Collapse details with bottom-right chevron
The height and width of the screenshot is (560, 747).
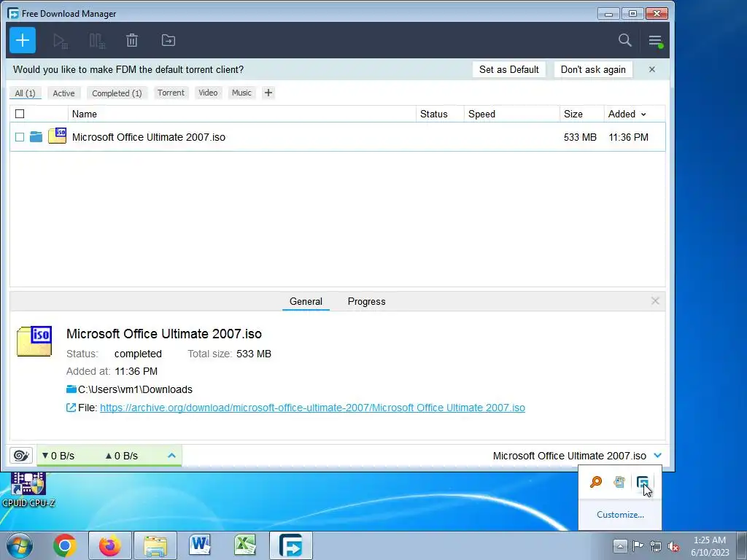coord(658,456)
